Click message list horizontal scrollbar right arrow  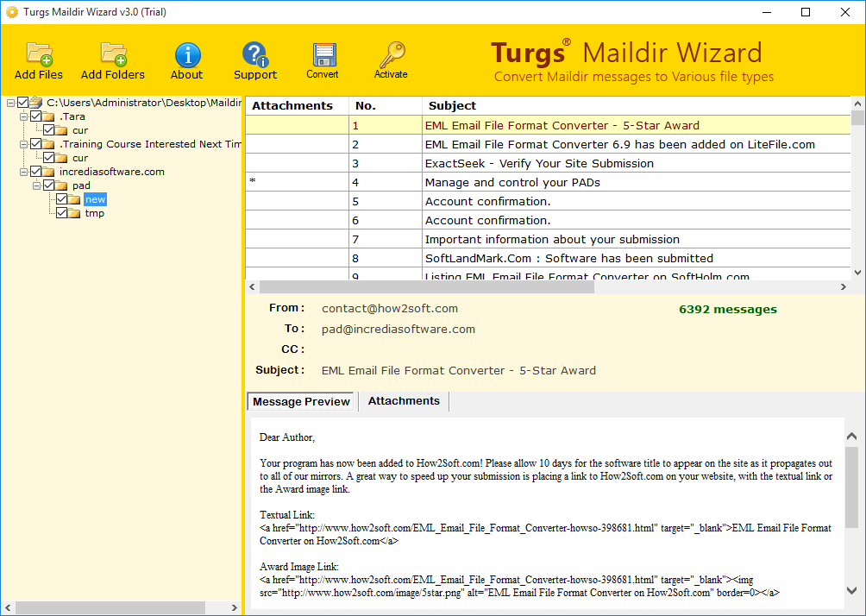tap(844, 286)
